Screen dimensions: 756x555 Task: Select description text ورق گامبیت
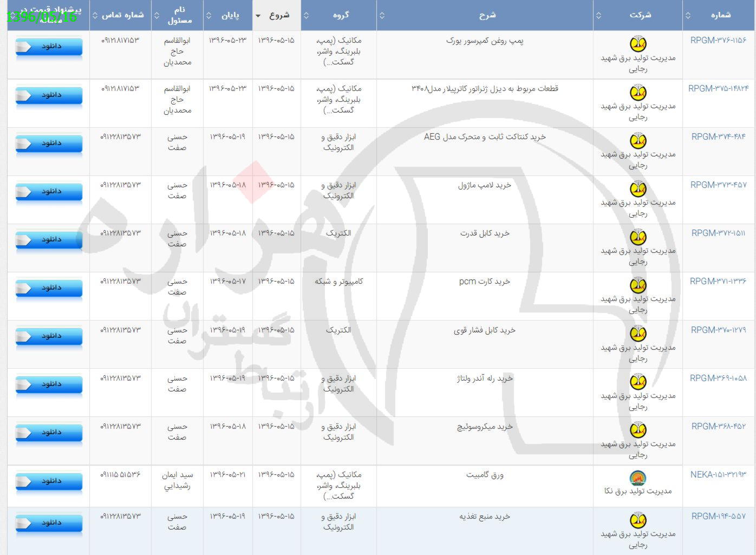coord(485,475)
